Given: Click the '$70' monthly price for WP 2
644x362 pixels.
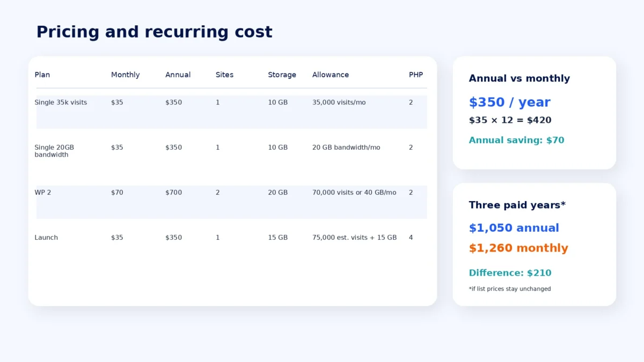Looking at the screenshot, I should click(x=117, y=193).
